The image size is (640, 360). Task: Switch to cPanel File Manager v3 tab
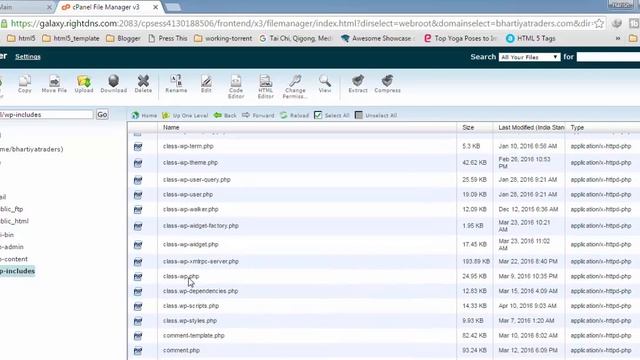point(105,7)
